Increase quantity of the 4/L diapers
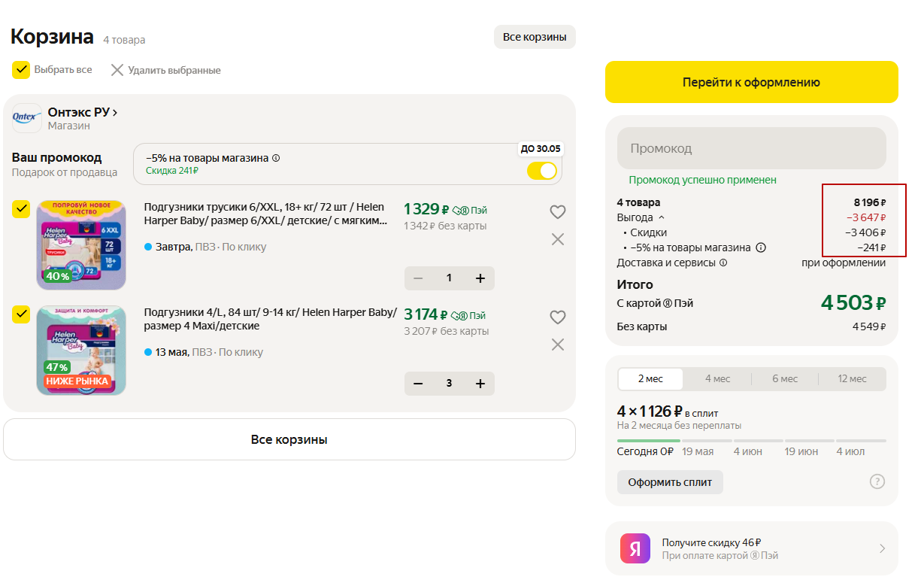 click(x=480, y=384)
